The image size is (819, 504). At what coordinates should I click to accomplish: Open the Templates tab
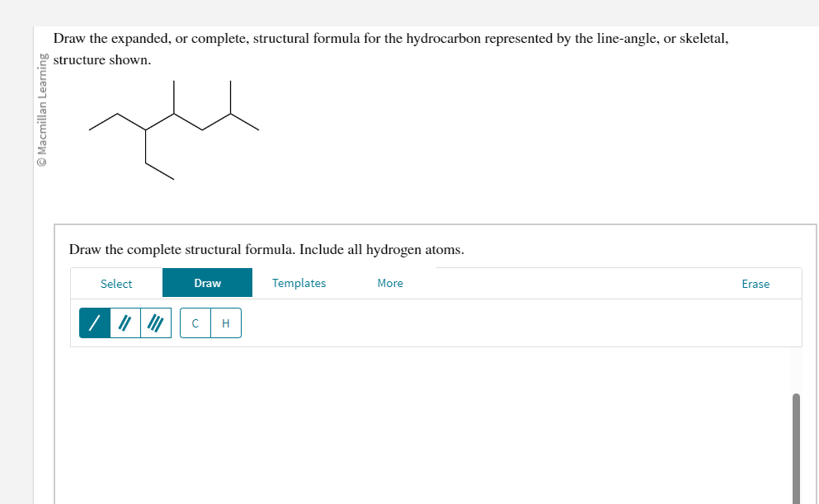[299, 283]
